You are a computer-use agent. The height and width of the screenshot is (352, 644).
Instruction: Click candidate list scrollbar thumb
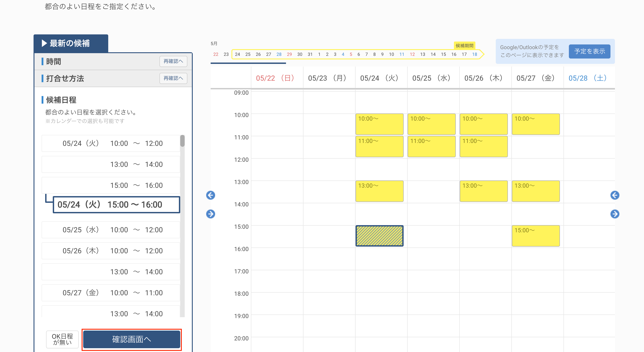click(182, 141)
